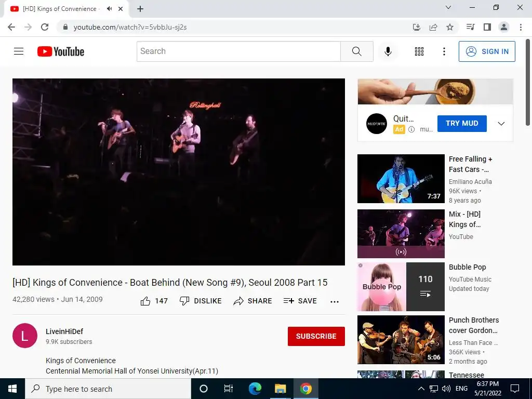Open the LiveinHiDef channel name link
The image size is (532, 399).
pyautogui.click(x=64, y=331)
